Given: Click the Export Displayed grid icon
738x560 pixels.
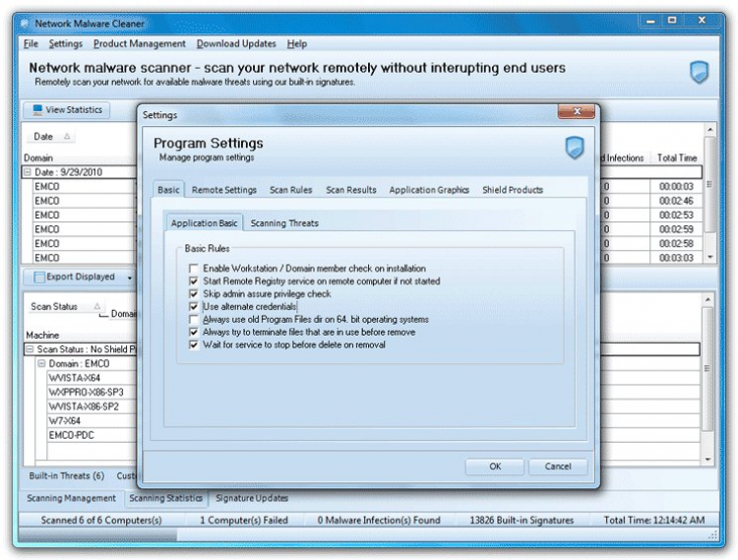Looking at the screenshot, I should [39, 278].
